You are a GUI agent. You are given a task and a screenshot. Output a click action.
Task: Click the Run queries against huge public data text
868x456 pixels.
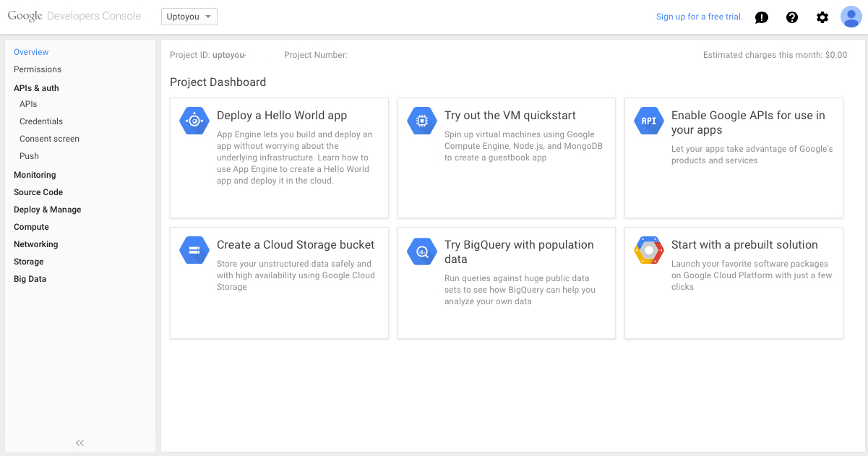(x=520, y=290)
